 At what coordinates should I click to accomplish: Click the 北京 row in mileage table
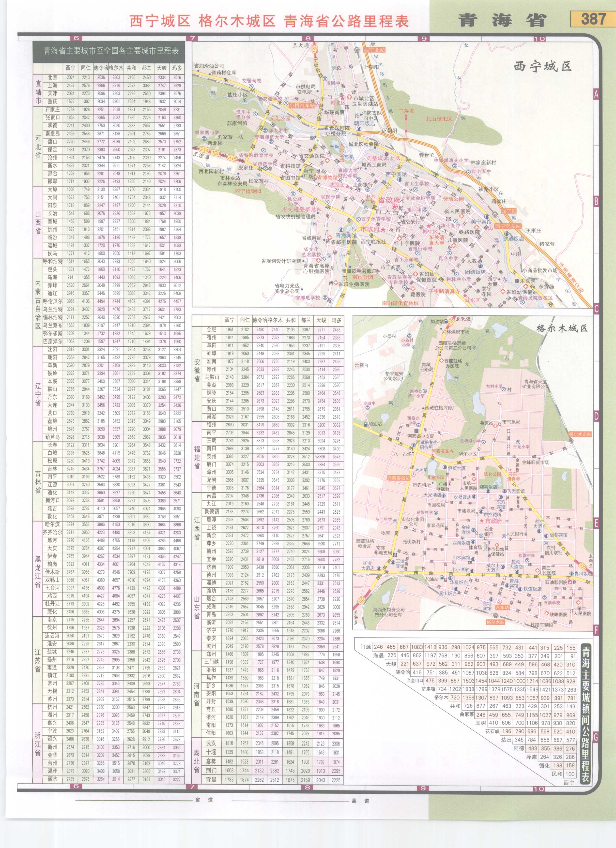coord(52,77)
